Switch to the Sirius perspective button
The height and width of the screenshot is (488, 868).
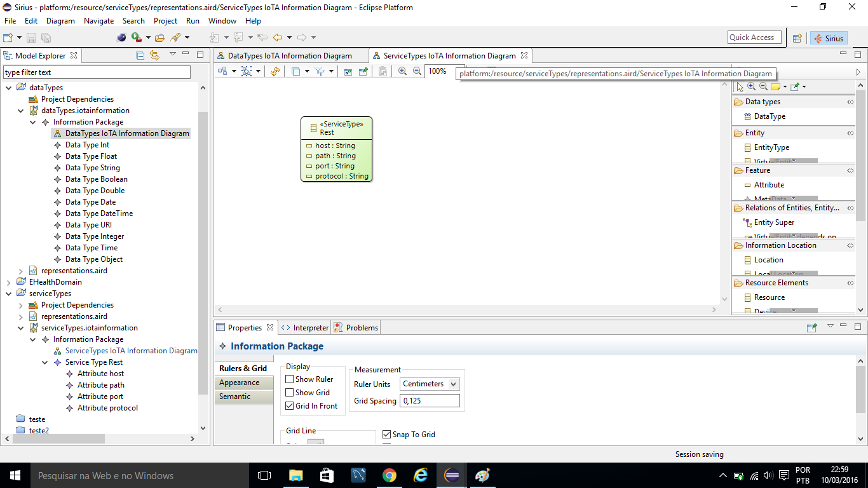tap(828, 38)
